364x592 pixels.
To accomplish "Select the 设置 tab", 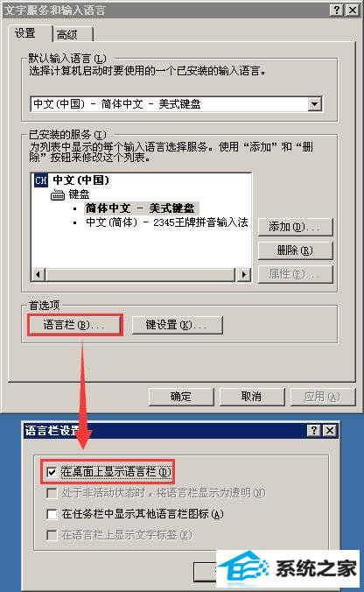I will point(30,33).
